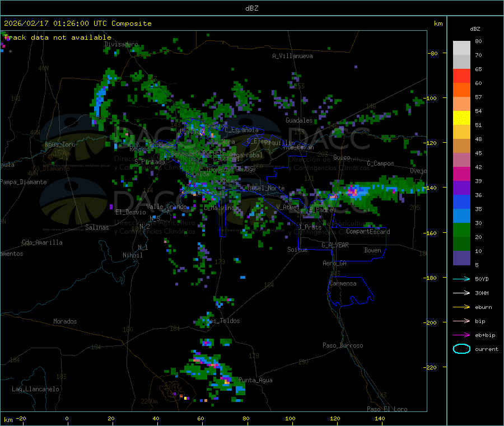
Task: Click the 'Morados' map label
Action: pyautogui.click(x=66, y=321)
